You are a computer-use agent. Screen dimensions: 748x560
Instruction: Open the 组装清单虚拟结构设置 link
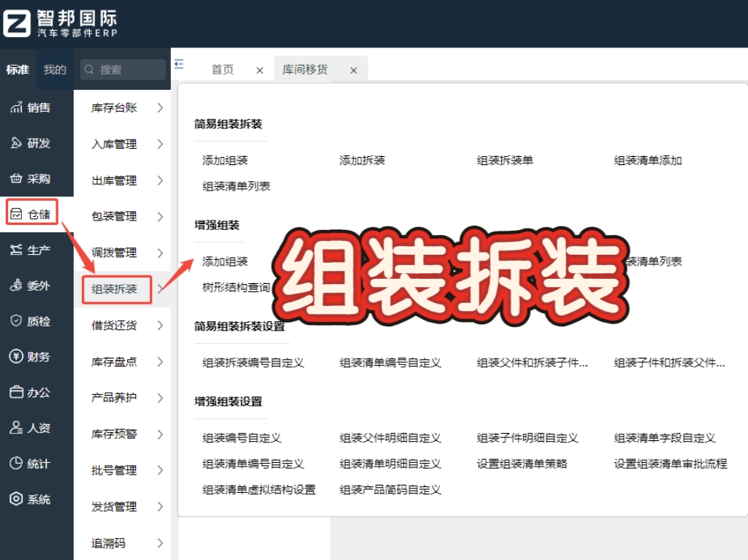[x=259, y=489]
